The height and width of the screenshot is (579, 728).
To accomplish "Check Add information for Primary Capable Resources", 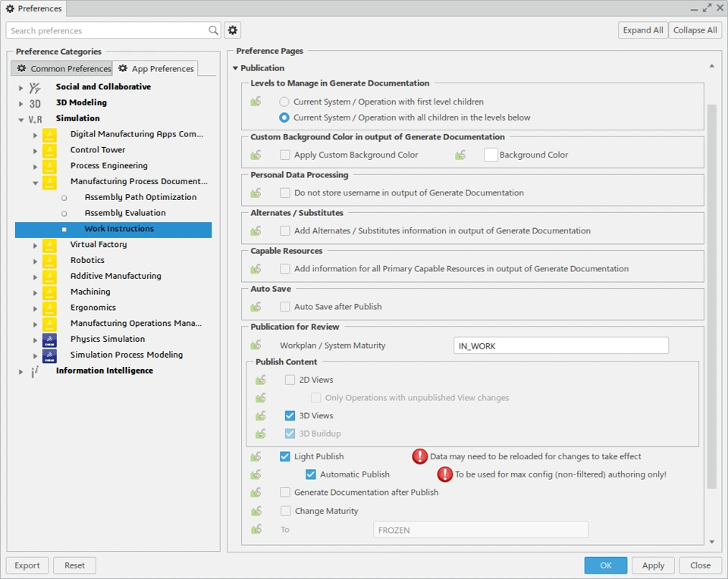I will [285, 268].
